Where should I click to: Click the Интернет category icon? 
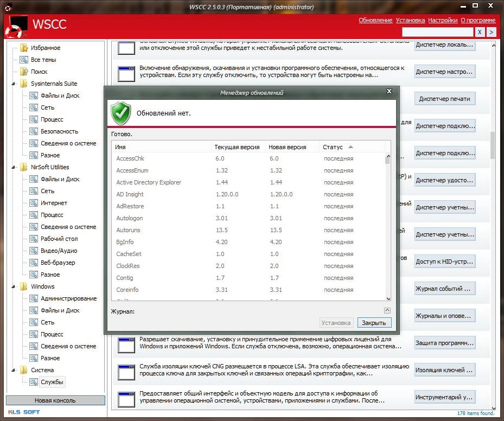coord(34,203)
